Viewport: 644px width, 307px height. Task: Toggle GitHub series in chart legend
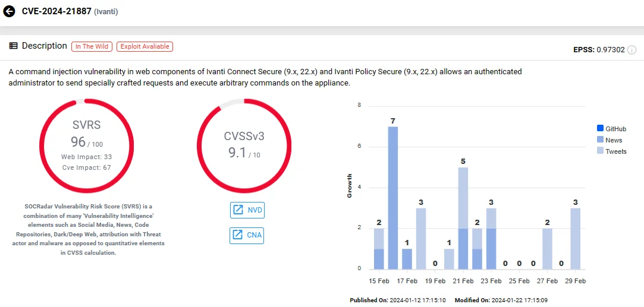[x=611, y=129]
